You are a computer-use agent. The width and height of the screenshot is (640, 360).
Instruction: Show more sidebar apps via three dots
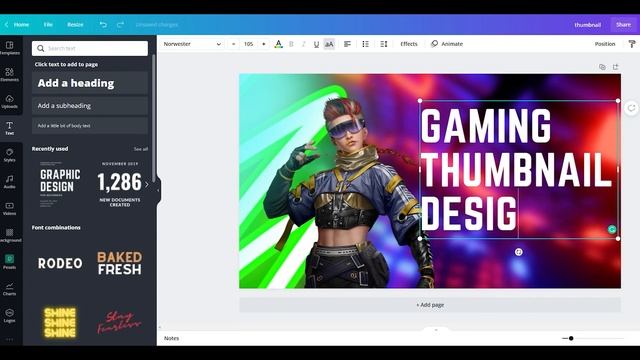tap(10, 339)
